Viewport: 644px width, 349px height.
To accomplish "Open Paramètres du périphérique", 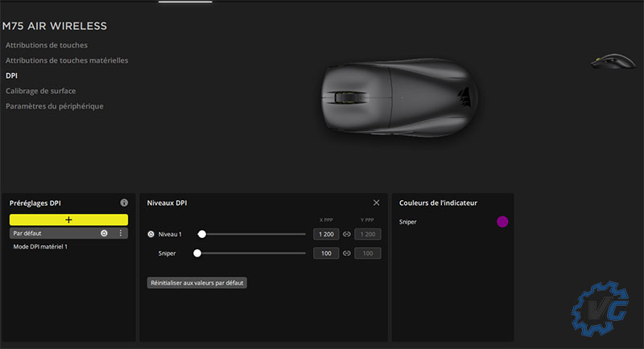I will (x=54, y=106).
